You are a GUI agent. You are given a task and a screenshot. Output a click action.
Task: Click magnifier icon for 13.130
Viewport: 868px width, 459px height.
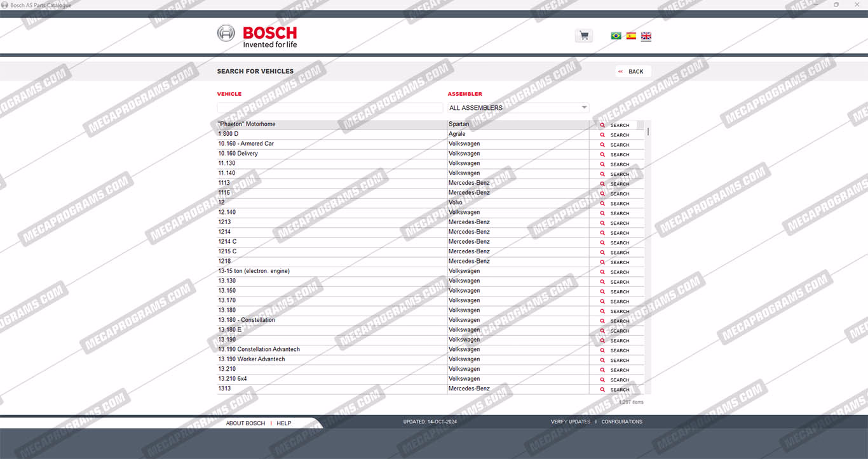point(602,282)
